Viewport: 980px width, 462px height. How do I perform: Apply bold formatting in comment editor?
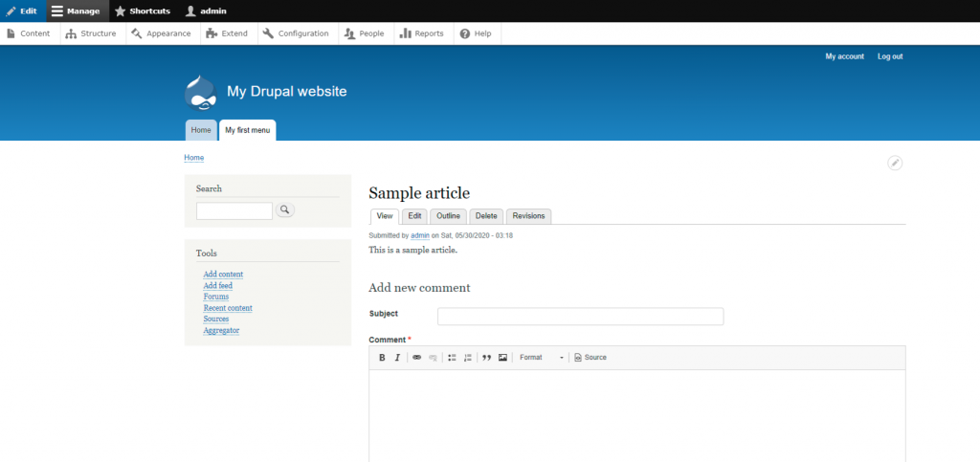(x=382, y=358)
